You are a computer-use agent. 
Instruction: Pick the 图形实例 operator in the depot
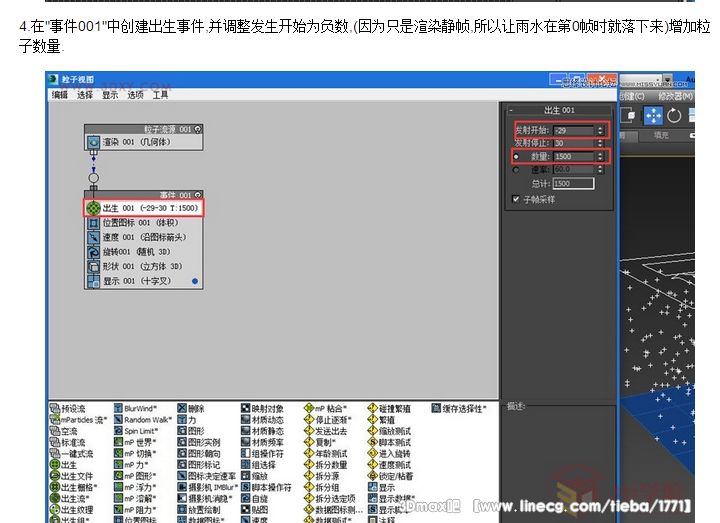click(199, 442)
